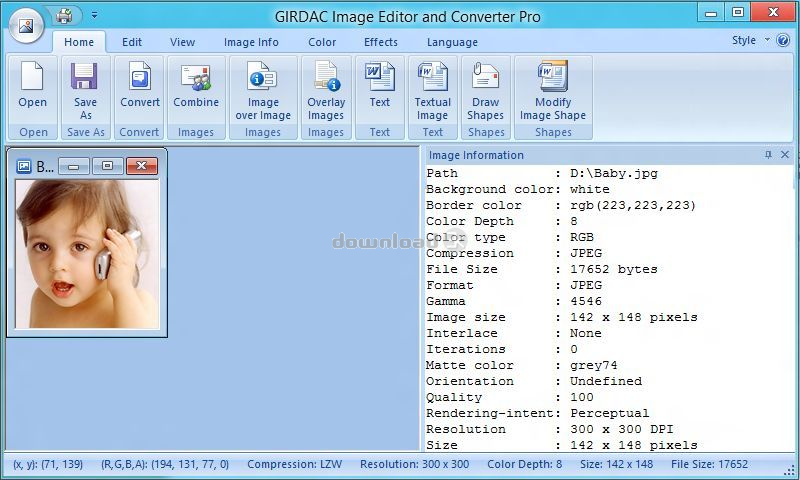Click the 'D:\Baby.jpg' path value
The width and height of the screenshot is (800, 480).
[x=614, y=173]
